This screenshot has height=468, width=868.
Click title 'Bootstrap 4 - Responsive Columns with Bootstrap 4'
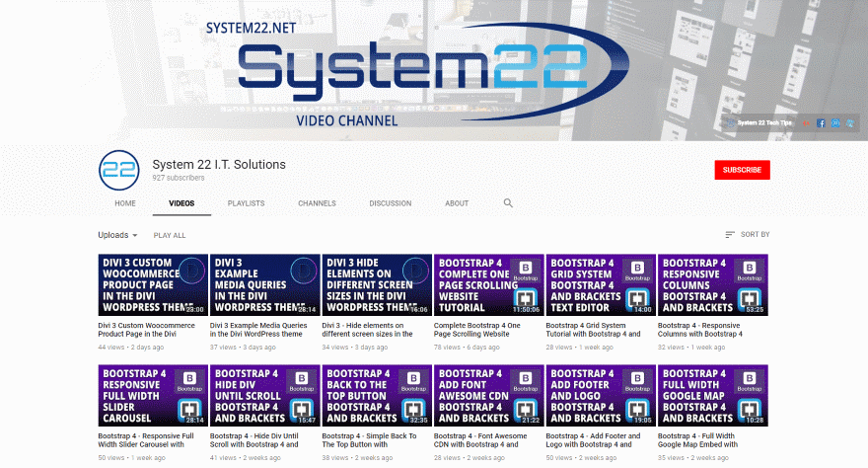pyautogui.click(x=699, y=330)
